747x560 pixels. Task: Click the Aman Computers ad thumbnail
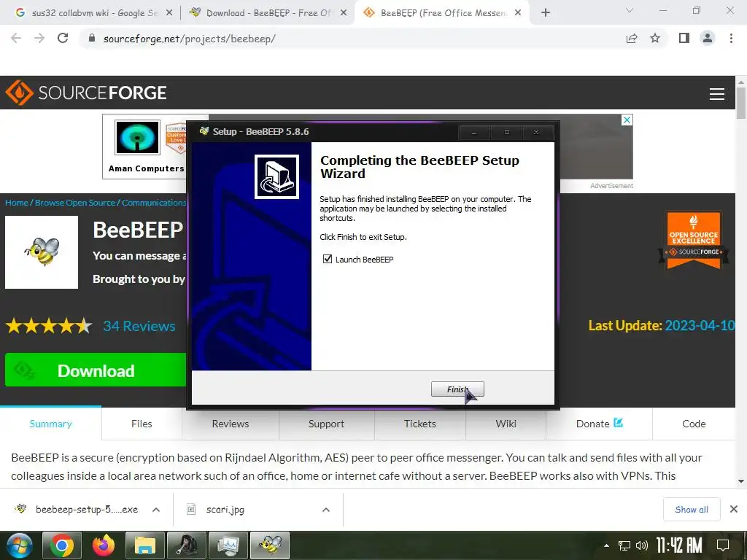[x=138, y=138]
